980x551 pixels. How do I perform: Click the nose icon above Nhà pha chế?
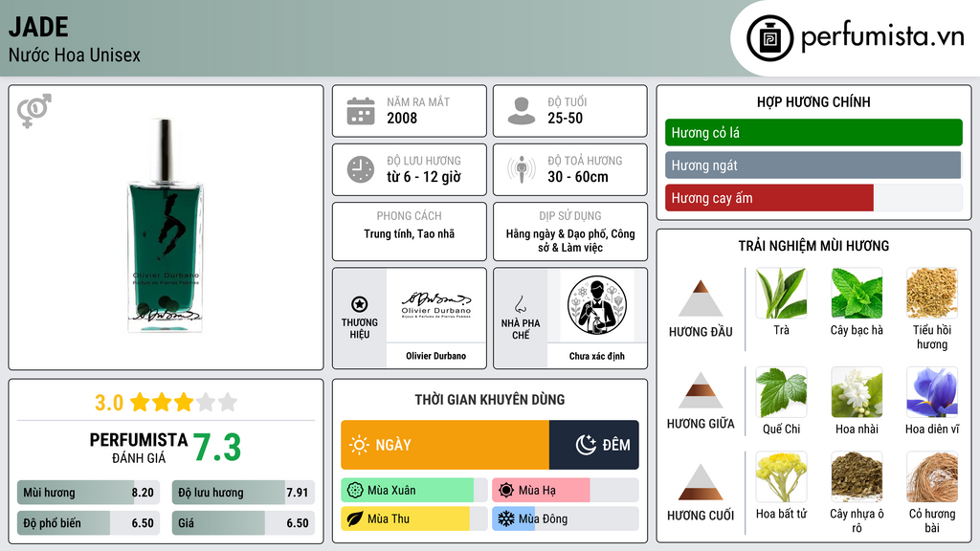tap(520, 305)
